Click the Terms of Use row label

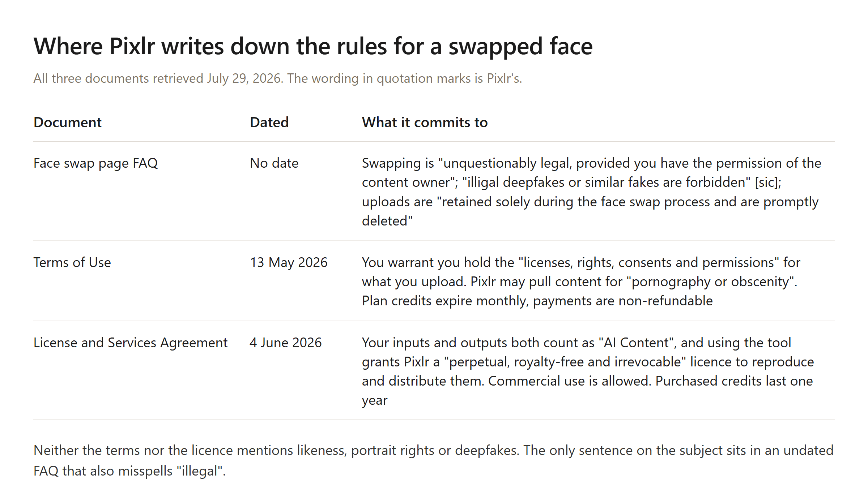pyautogui.click(x=72, y=262)
